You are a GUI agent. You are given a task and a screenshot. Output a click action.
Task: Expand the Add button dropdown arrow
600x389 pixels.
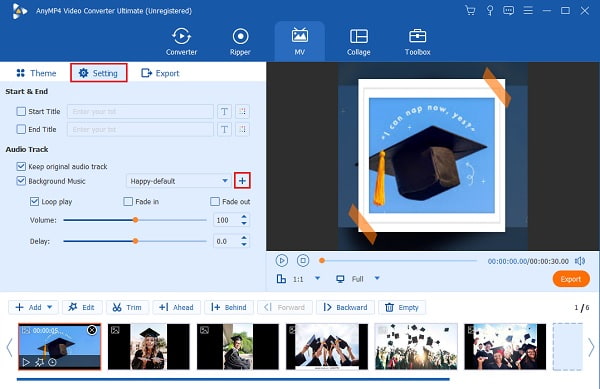click(x=50, y=307)
